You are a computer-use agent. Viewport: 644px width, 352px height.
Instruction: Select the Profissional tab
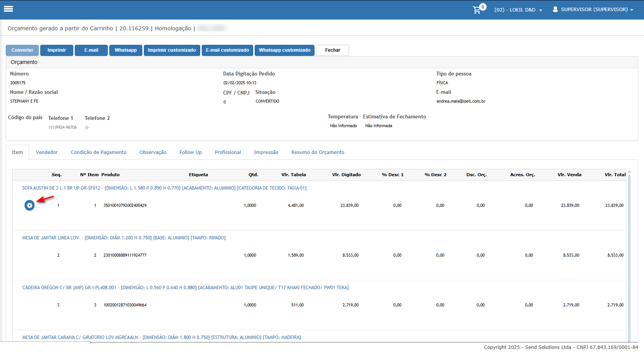[228, 152]
